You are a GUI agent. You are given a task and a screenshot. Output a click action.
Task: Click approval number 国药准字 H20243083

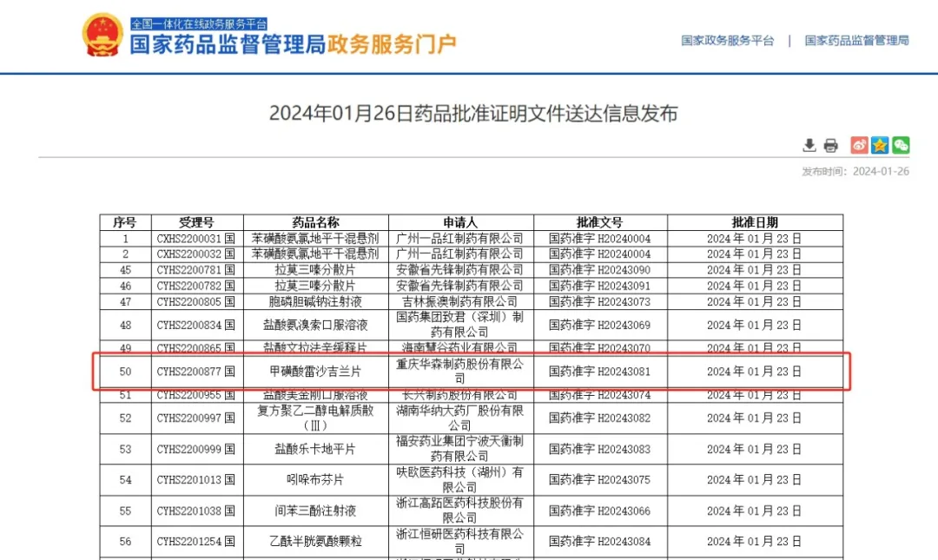[x=599, y=450]
